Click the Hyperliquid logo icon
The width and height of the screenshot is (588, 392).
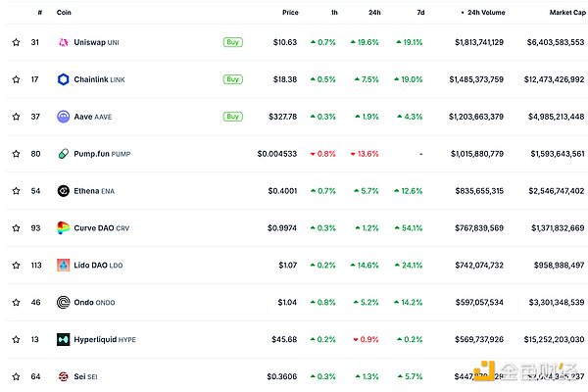click(x=64, y=339)
